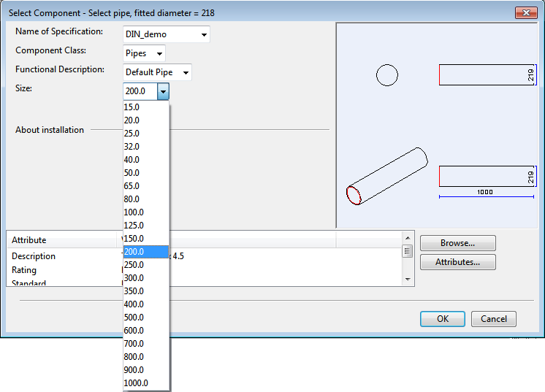Select the Description attribute row
545x392 pixels.
click(34, 256)
